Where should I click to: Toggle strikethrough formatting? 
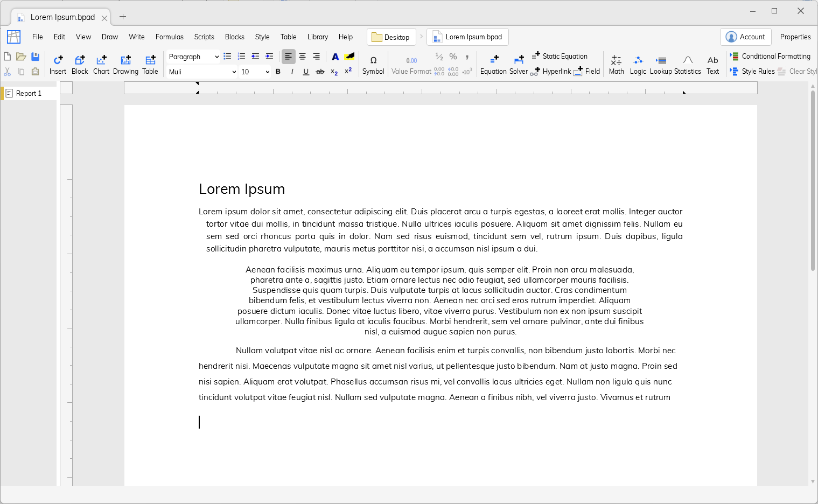pos(320,72)
